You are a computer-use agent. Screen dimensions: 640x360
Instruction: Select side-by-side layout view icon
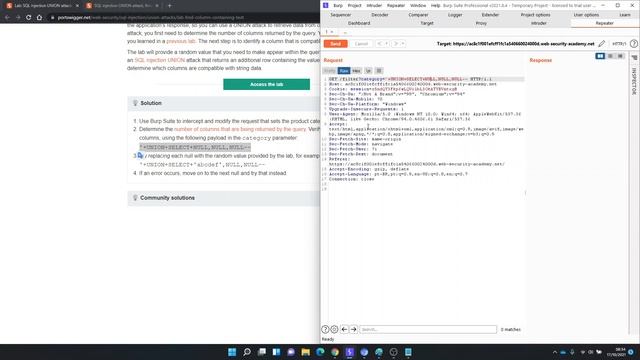600,56
